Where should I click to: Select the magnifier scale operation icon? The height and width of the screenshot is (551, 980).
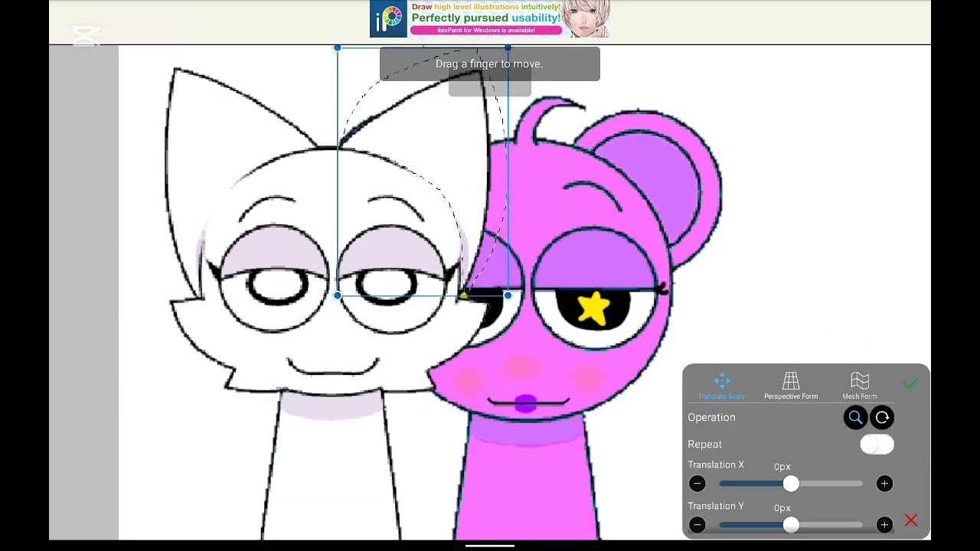[855, 418]
